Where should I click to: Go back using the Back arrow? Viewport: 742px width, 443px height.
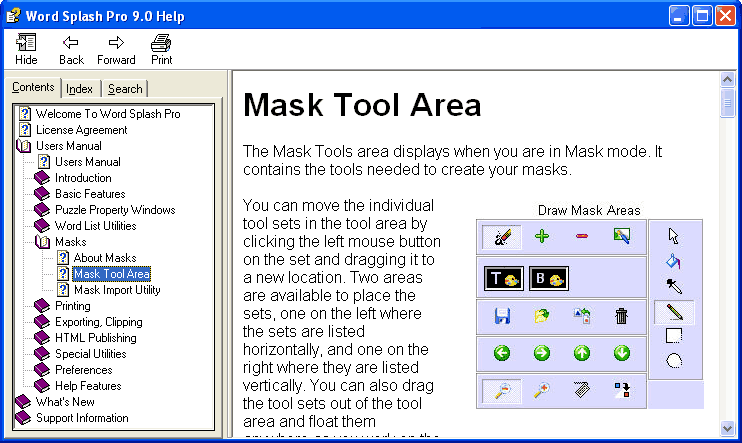coord(71,49)
